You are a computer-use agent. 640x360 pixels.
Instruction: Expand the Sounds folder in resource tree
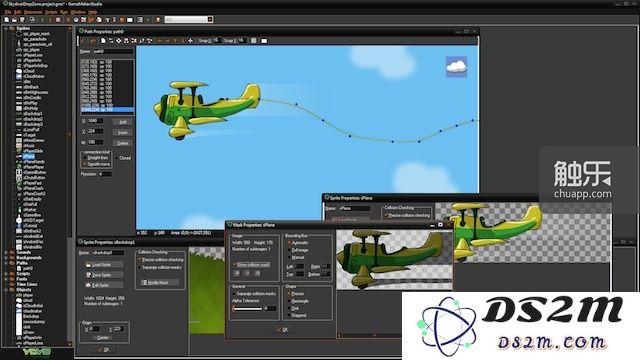(x=6, y=252)
